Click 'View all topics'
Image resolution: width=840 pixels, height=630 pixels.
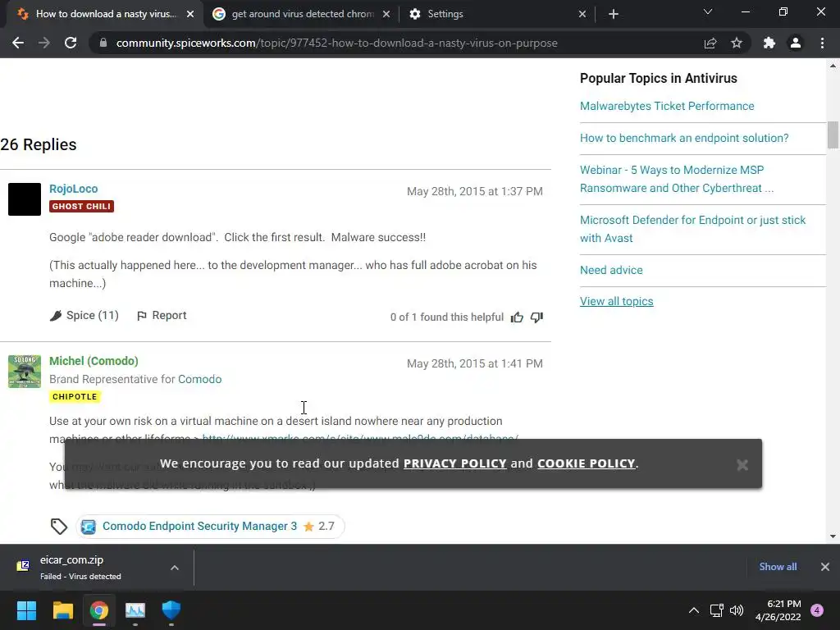(x=617, y=302)
